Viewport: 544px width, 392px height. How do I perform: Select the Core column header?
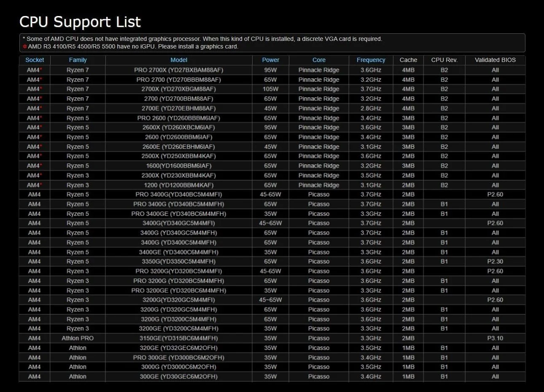tap(319, 60)
